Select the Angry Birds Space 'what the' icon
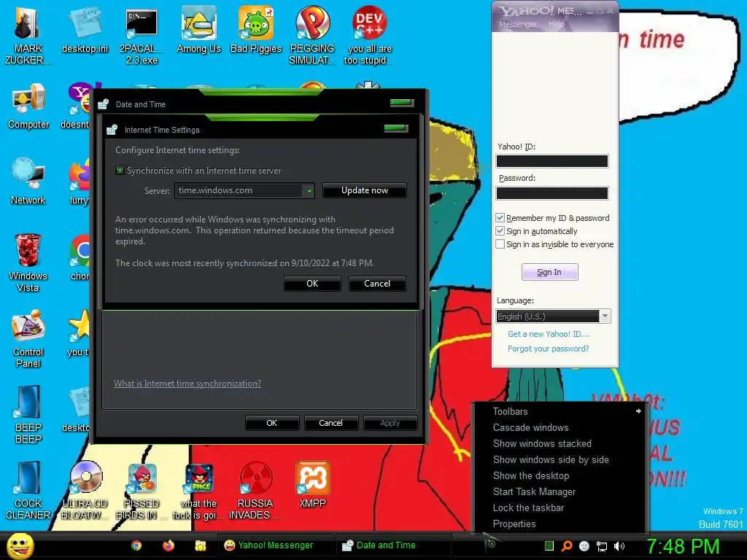The height and width of the screenshot is (560, 747). [x=198, y=491]
